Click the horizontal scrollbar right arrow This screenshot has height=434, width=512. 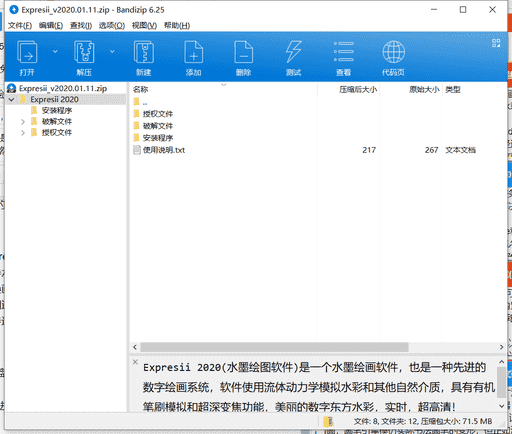click(501, 347)
